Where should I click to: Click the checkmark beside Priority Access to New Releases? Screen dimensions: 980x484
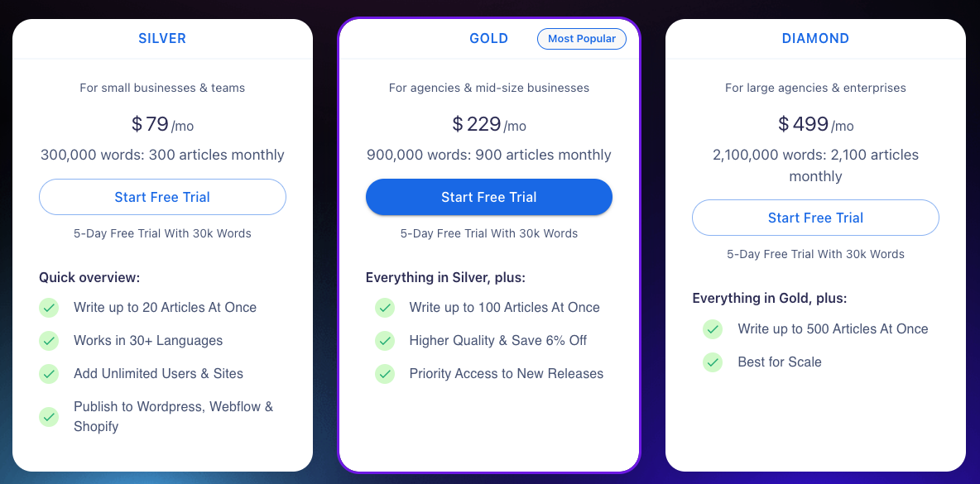[385, 374]
